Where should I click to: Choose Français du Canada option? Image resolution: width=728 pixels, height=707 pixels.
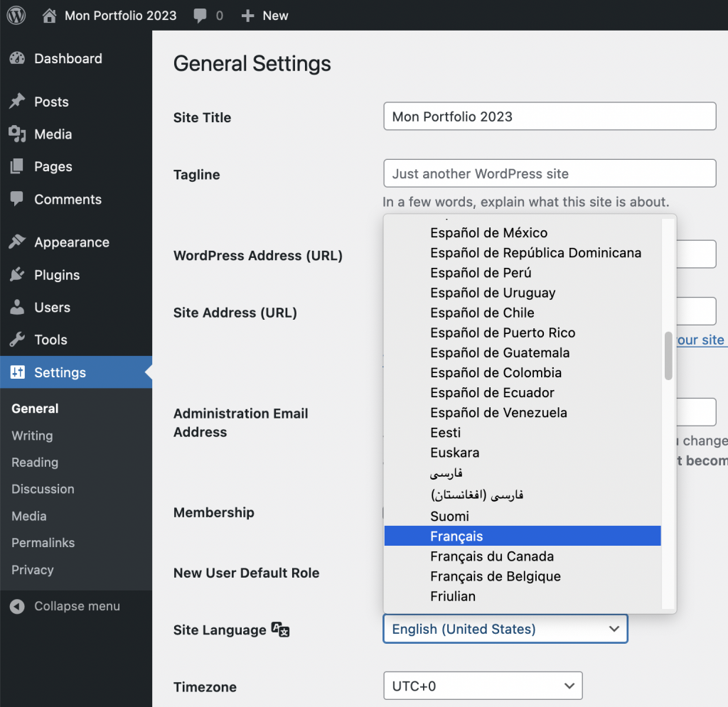pos(492,556)
